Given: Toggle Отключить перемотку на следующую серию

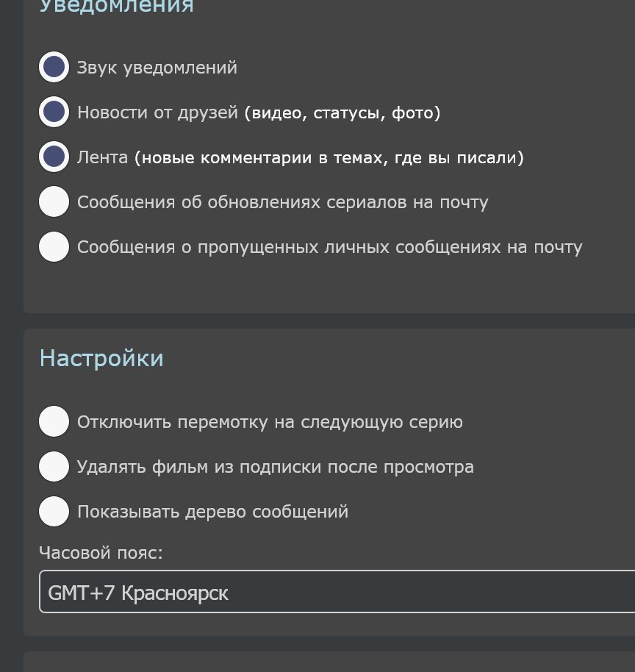Looking at the screenshot, I should (x=54, y=422).
